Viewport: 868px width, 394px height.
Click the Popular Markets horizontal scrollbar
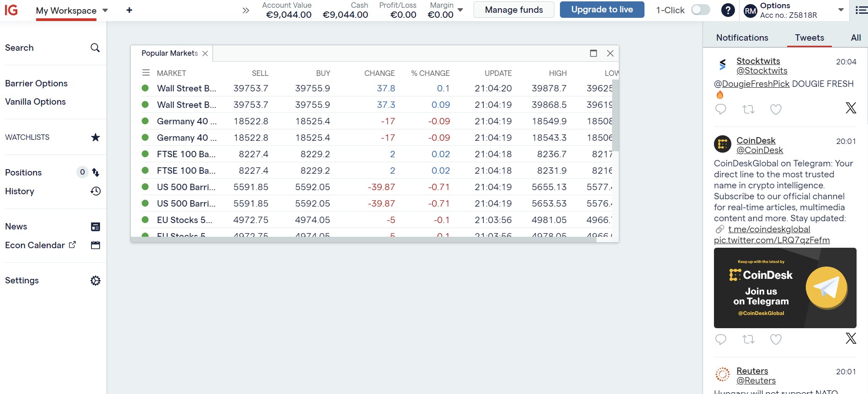click(363, 240)
